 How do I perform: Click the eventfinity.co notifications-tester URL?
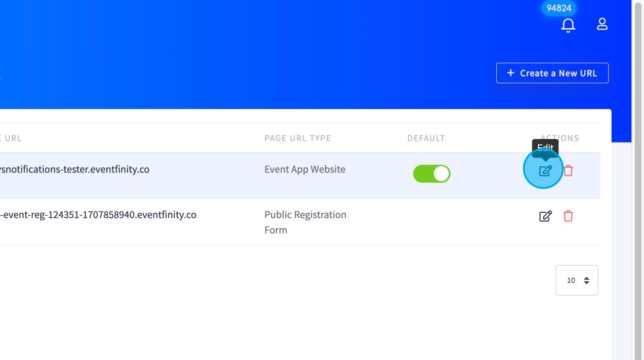[x=74, y=169]
